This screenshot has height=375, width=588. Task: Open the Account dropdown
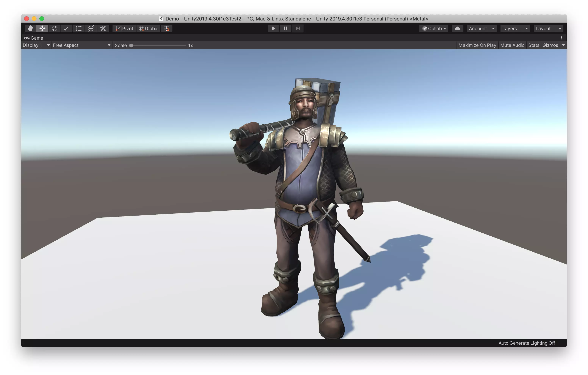click(482, 29)
